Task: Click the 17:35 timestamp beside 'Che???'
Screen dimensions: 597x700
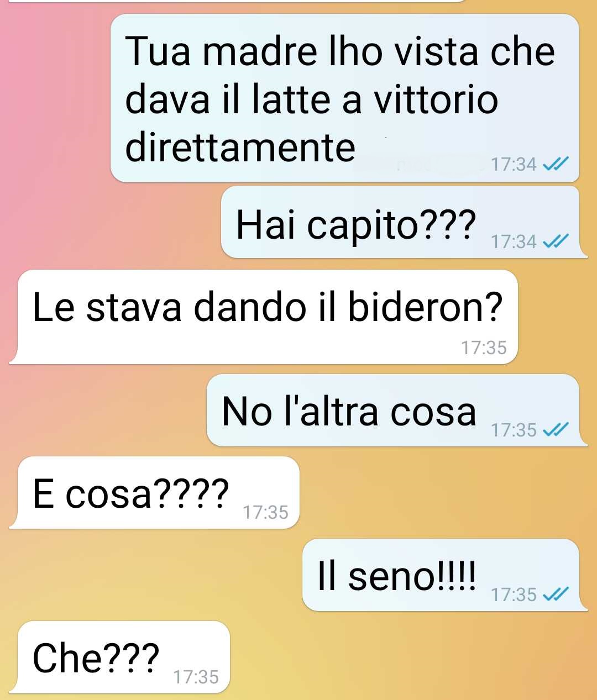Action: [196, 677]
